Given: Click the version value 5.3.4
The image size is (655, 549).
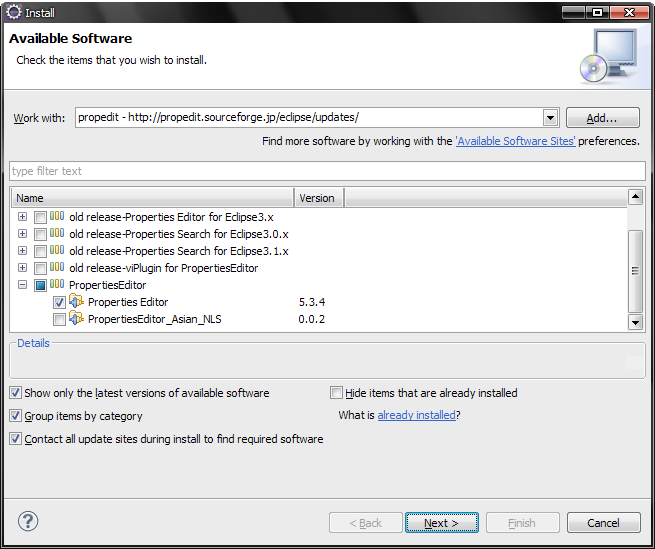Looking at the screenshot, I should pos(312,302).
